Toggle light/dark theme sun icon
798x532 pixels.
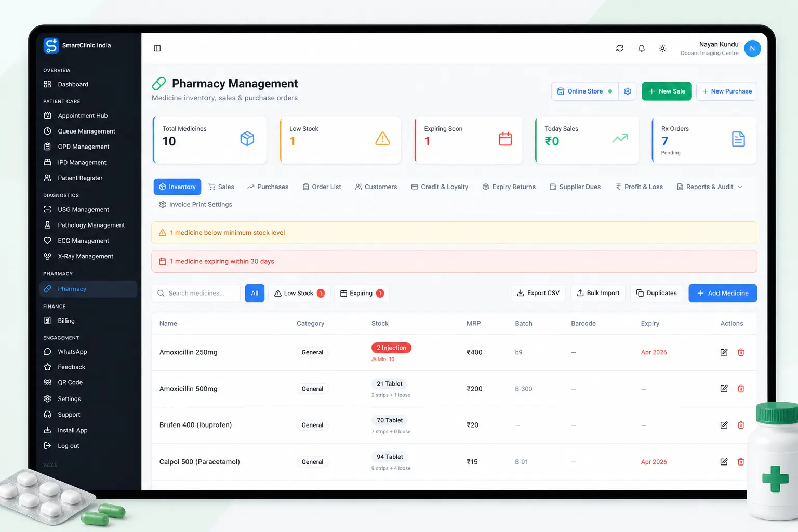pos(662,48)
